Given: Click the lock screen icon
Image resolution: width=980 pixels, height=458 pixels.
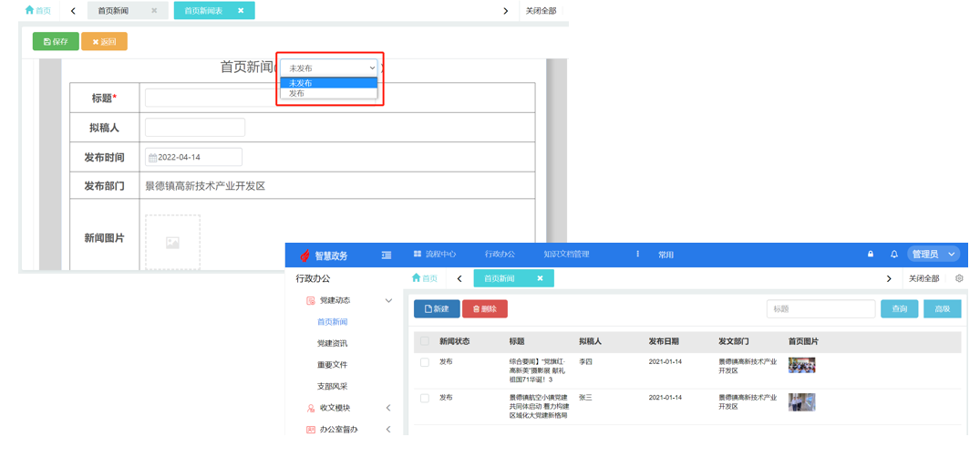Looking at the screenshot, I should [871, 255].
